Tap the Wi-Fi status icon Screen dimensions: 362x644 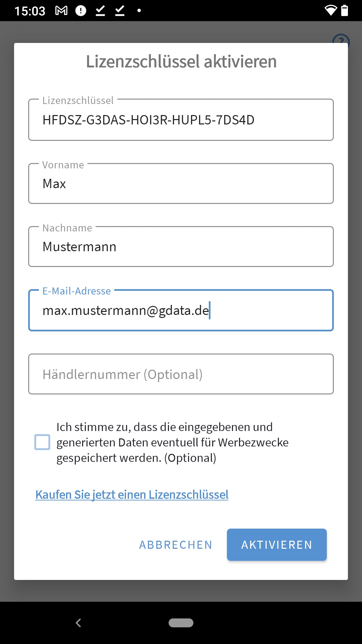point(331,11)
